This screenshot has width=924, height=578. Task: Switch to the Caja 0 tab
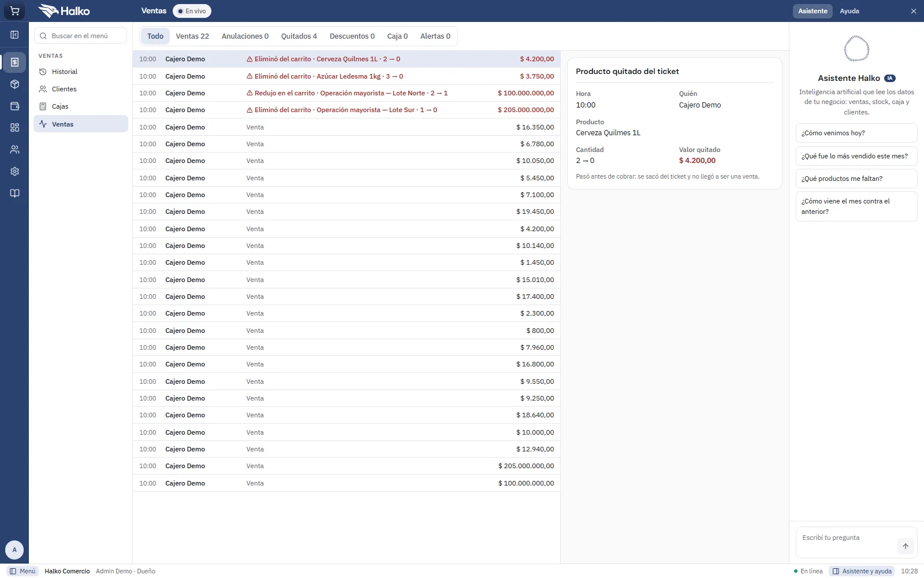(397, 36)
